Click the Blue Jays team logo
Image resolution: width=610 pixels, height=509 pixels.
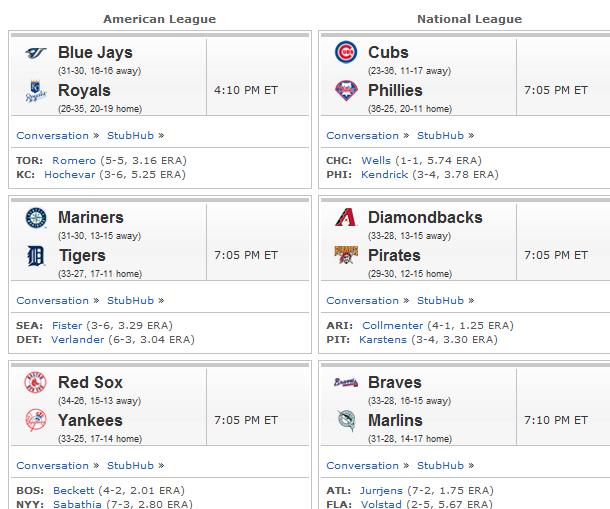pyautogui.click(x=36, y=53)
